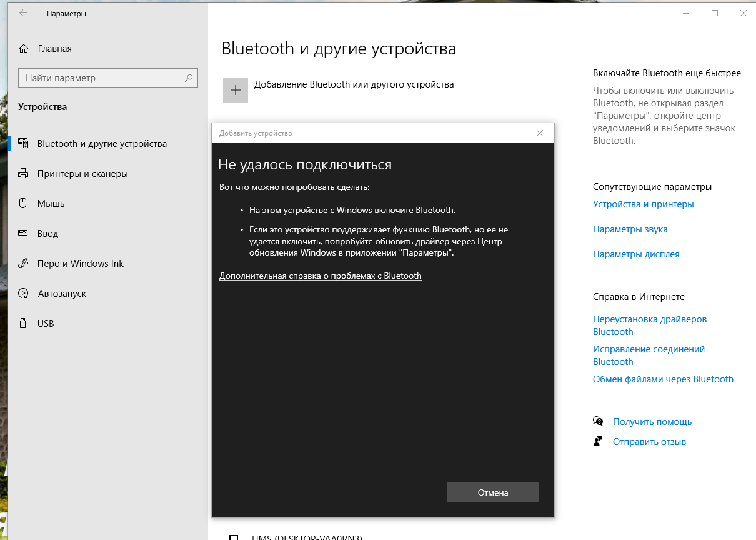756x540 pixels.
Task: Click the plus icon to add device
Action: pos(236,90)
